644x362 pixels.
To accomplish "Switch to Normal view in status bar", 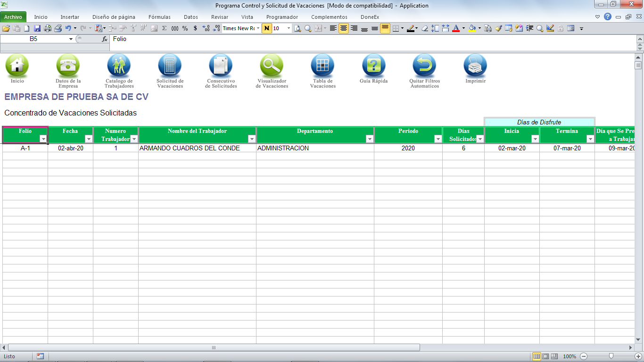I will tap(537, 356).
